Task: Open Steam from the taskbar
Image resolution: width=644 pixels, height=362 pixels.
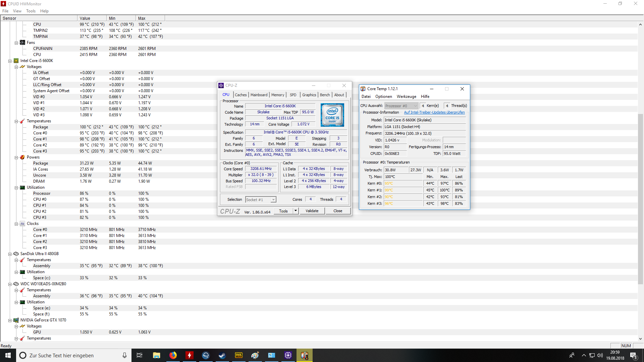Action: pos(222,355)
